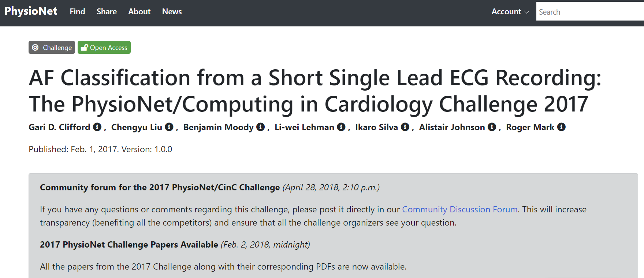Open the Find menu
This screenshot has height=278, width=644.
77,11
